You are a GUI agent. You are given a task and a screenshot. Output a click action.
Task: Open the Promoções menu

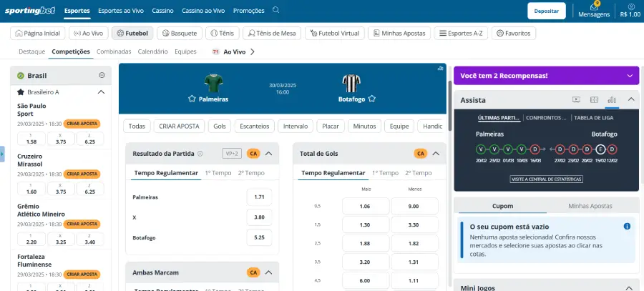(x=248, y=11)
